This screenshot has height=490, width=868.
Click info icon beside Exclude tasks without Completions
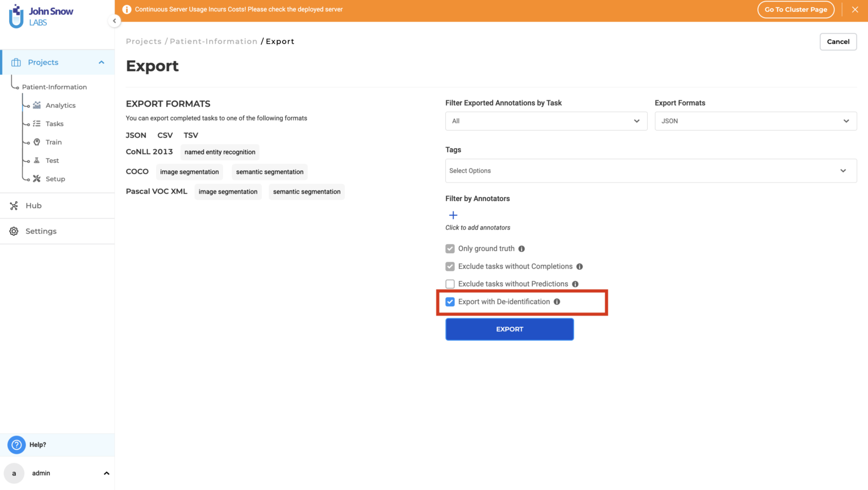(x=579, y=267)
